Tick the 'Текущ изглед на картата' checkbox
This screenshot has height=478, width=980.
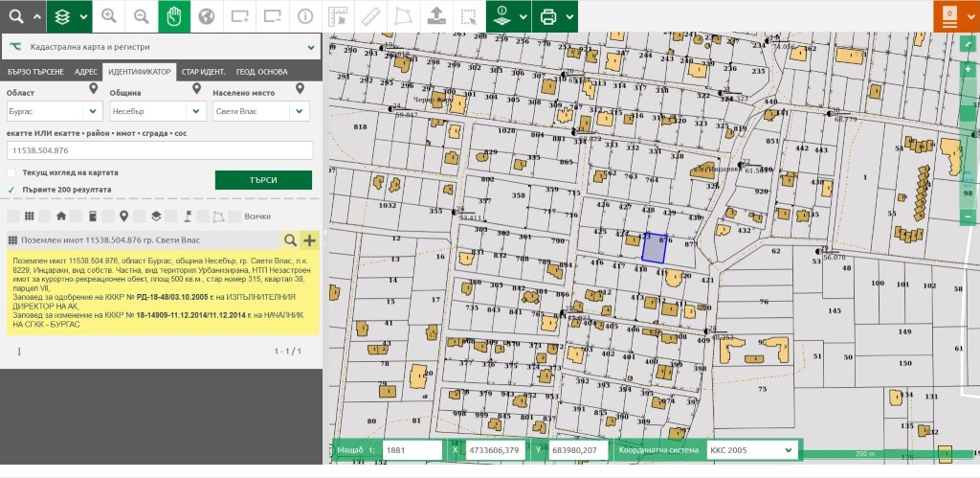(11, 172)
